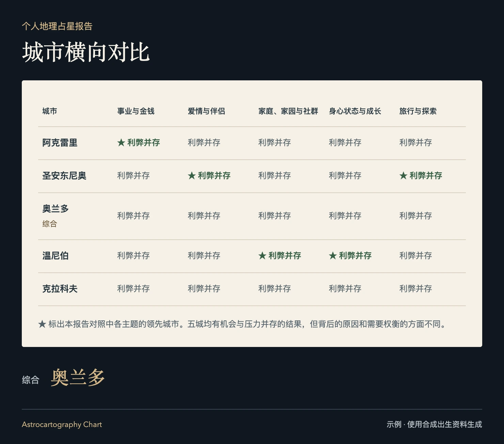Click the 旅行与探索 column header

[418, 111]
